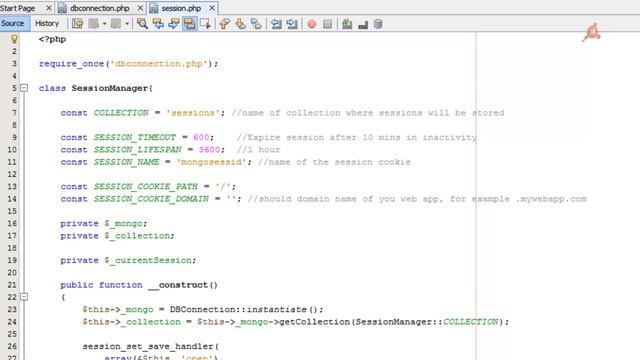The image size is (640, 360).
Task: Click line number 20 in gutter
Action: pos(12,273)
